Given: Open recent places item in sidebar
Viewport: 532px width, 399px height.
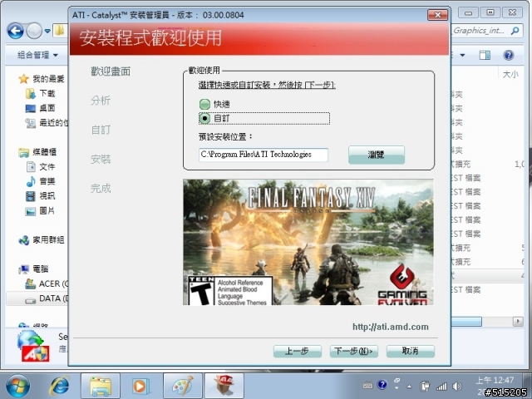Looking at the screenshot, I should [47, 123].
